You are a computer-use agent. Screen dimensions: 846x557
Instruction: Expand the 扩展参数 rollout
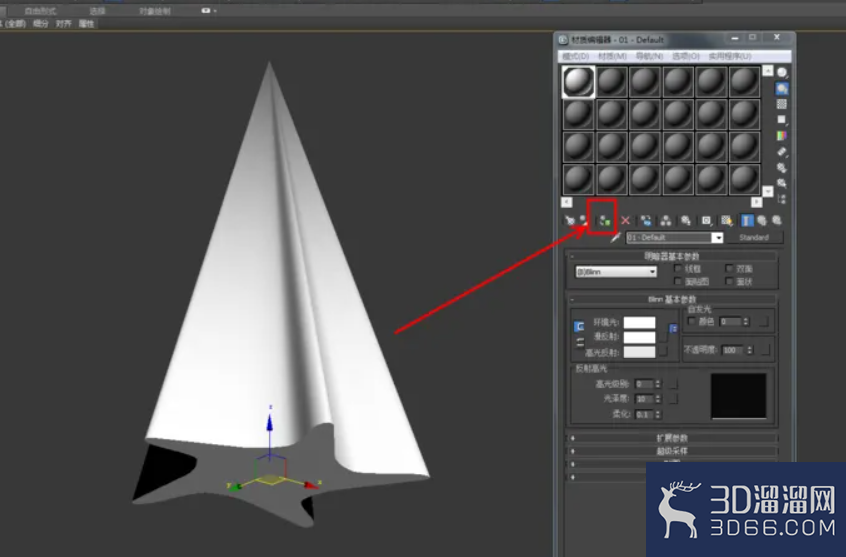pos(672,438)
